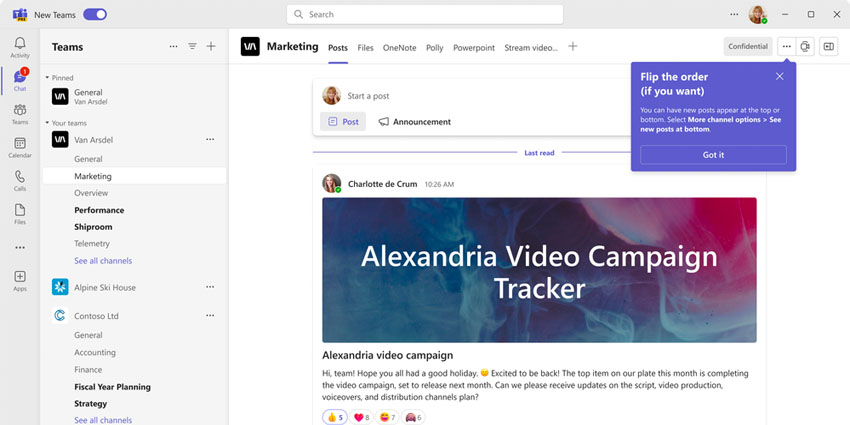Dismiss the Flip the order tooltip

click(780, 76)
